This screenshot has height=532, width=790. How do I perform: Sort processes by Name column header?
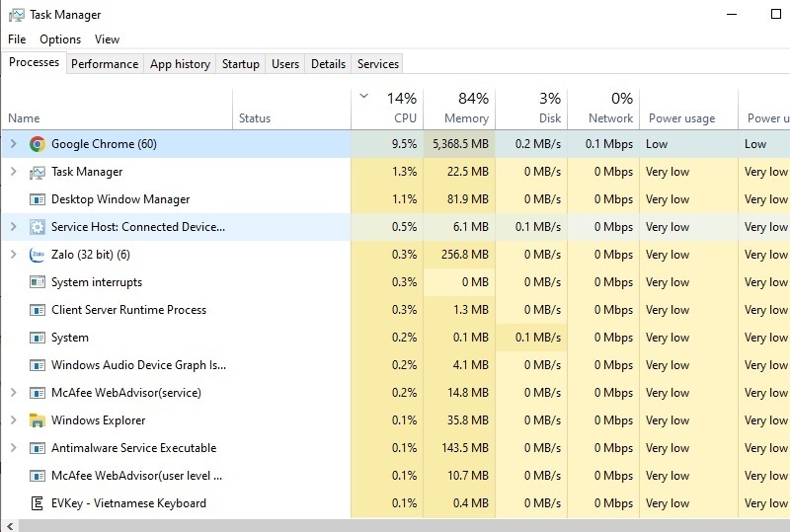(117, 109)
